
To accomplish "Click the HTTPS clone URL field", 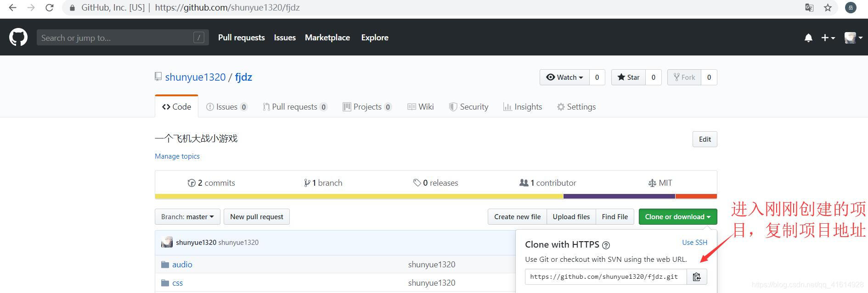I will [606, 277].
